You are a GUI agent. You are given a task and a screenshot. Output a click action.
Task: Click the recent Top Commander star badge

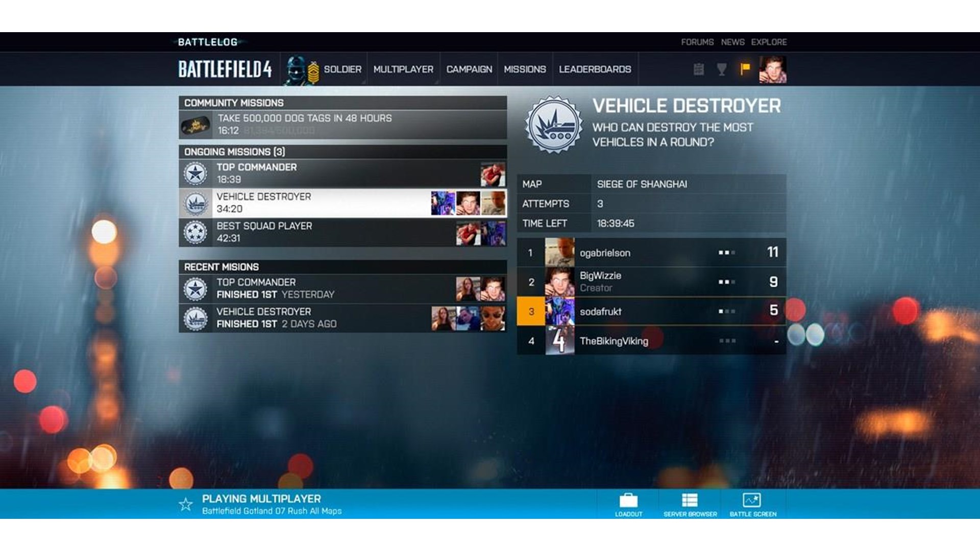click(x=195, y=289)
